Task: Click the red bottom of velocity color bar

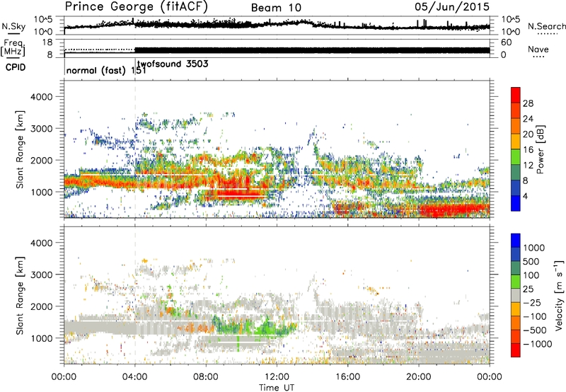Action: 516,350
